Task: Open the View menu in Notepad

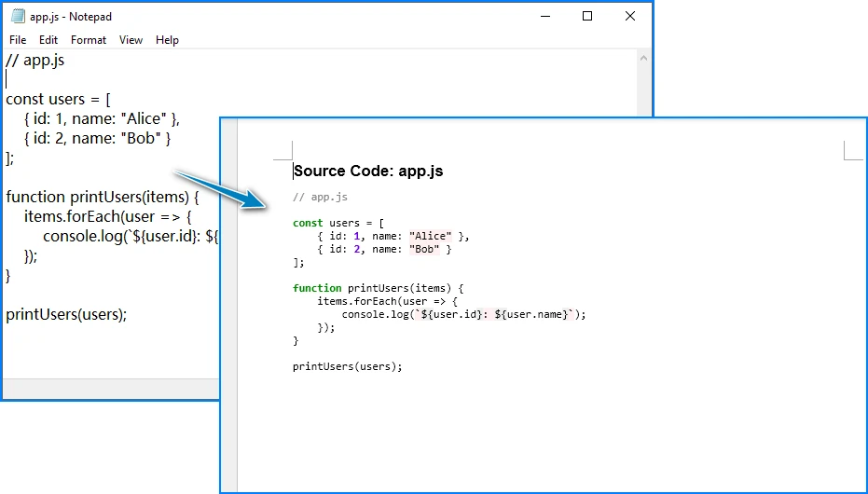Action: coord(131,40)
